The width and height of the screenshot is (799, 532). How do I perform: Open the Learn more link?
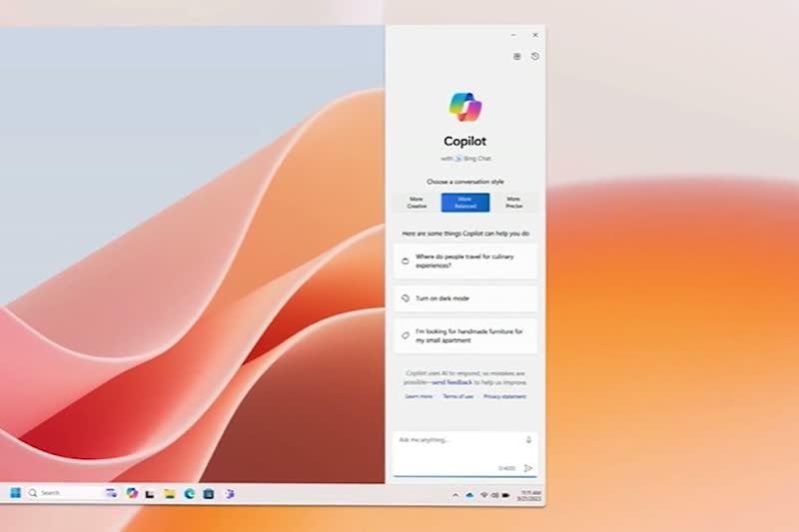(418, 396)
